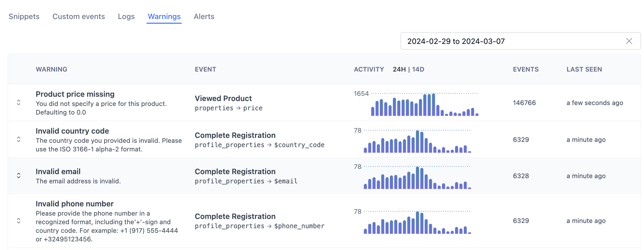Clear the date range filter
This screenshot has height=250, width=644.
point(629,41)
